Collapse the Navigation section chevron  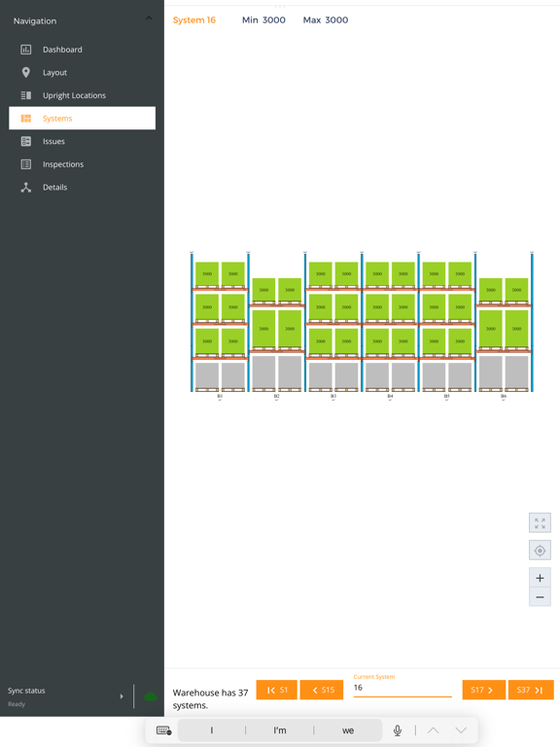pyautogui.click(x=149, y=18)
